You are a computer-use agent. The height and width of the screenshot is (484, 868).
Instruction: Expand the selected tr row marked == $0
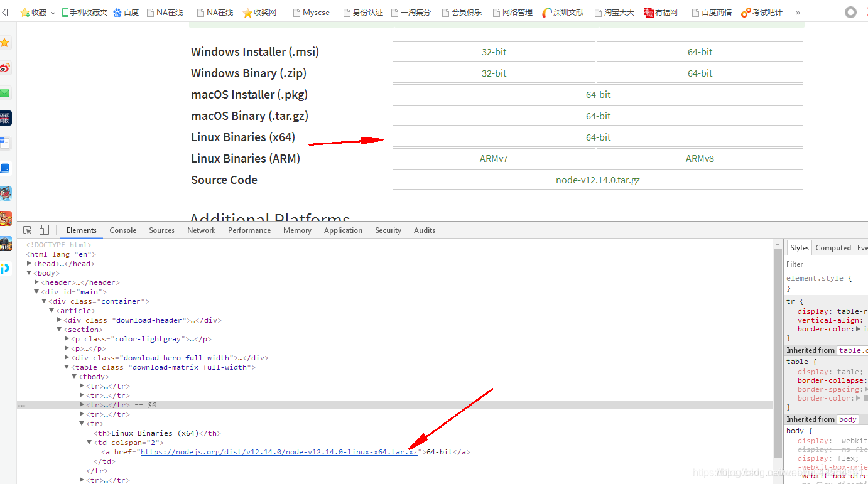click(82, 405)
